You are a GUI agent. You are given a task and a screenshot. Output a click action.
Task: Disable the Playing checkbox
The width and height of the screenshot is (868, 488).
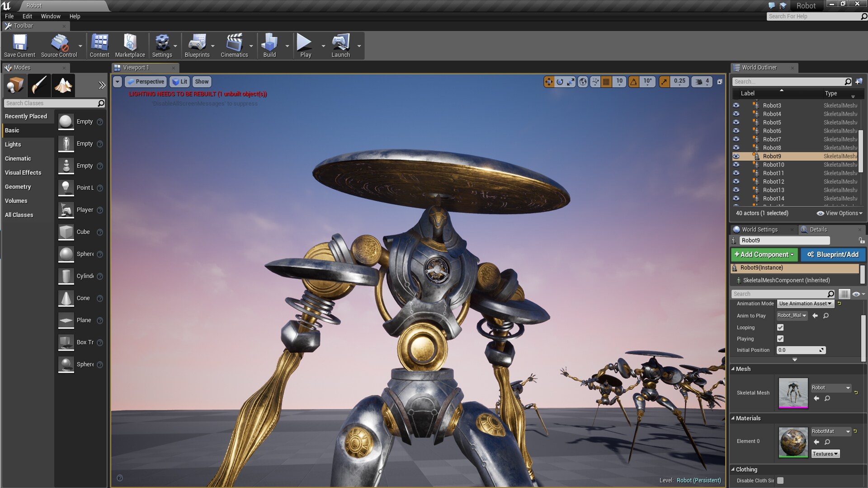tap(781, 338)
